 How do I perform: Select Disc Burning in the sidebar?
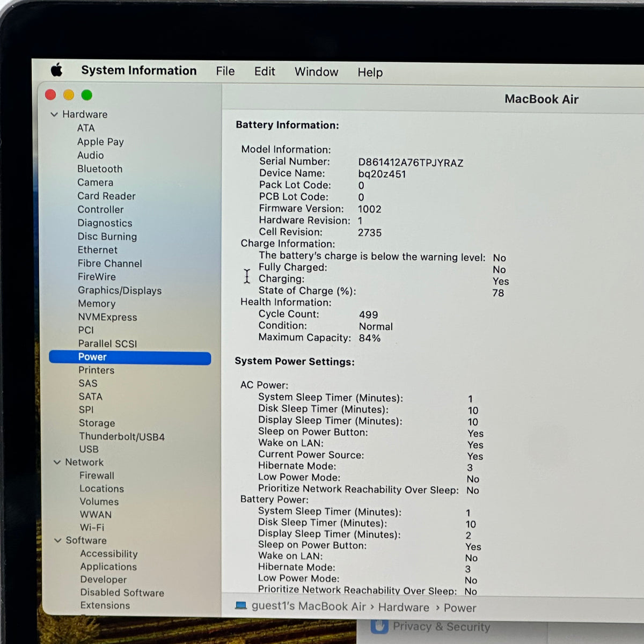click(x=107, y=236)
